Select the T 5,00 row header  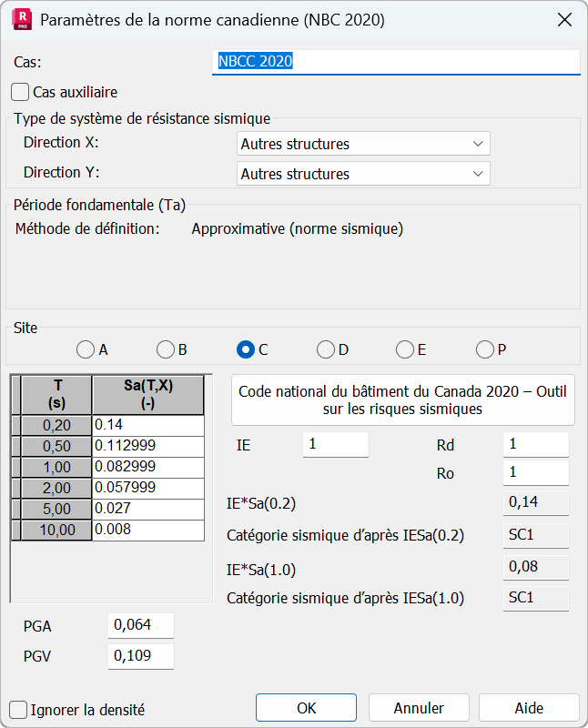56,509
